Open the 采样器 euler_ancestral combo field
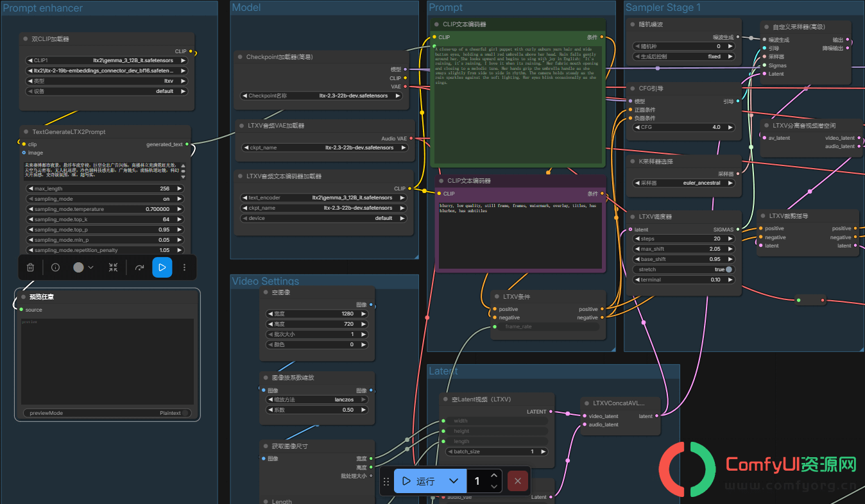This screenshot has height=504, width=865. pyautogui.click(x=683, y=183)
